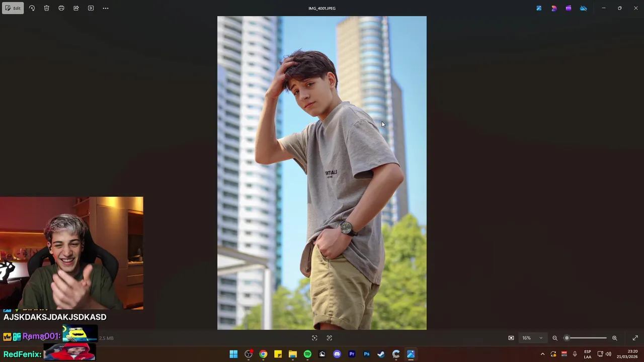
Task: Click the microphone icon in system tray
Action: (575, 354)
